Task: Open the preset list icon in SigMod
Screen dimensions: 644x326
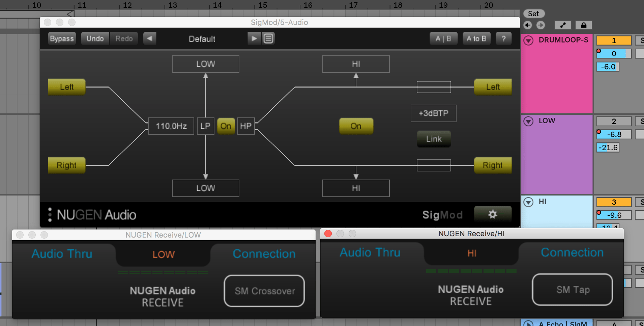Action: point(268,38)
